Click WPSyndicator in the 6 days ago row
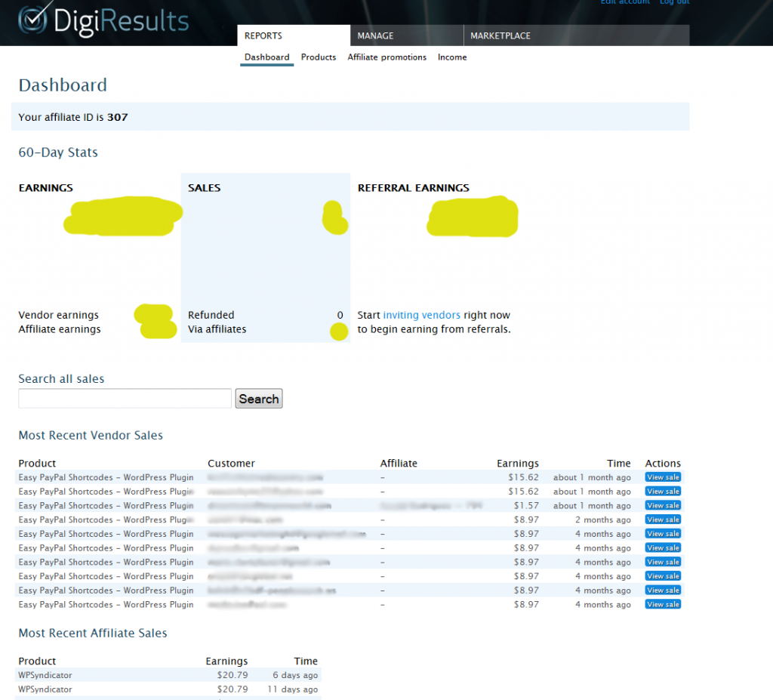The width and height of the screenshot is (773, 700). pyautogui.click(x=45, y=675)
